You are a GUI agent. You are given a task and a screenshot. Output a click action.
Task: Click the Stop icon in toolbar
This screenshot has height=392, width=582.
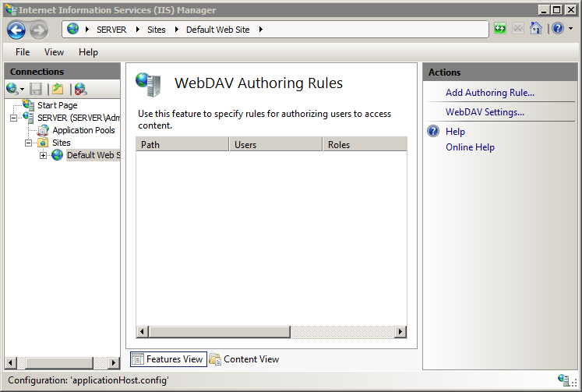pos(518,28)
